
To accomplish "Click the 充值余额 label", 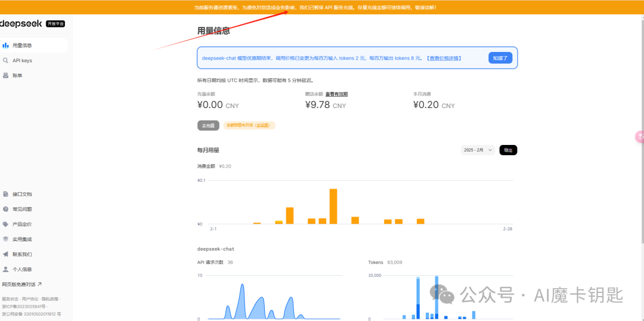I will point(206,94).
